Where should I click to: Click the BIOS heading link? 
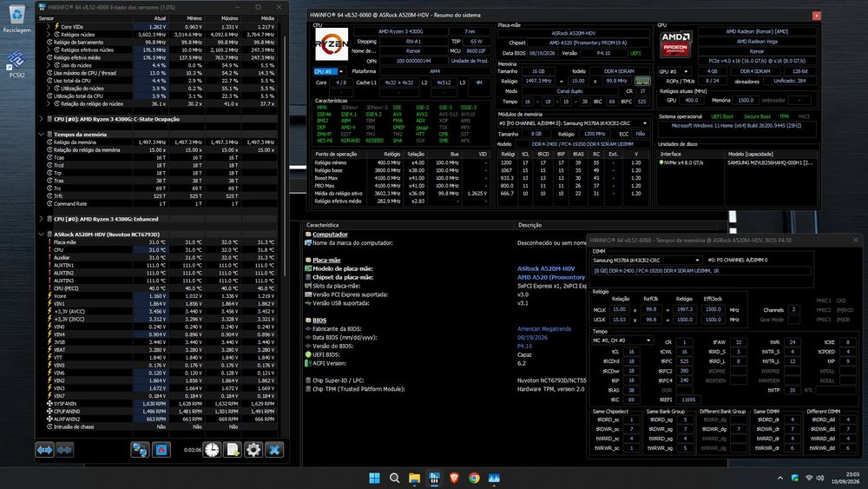tap(319, 320)
